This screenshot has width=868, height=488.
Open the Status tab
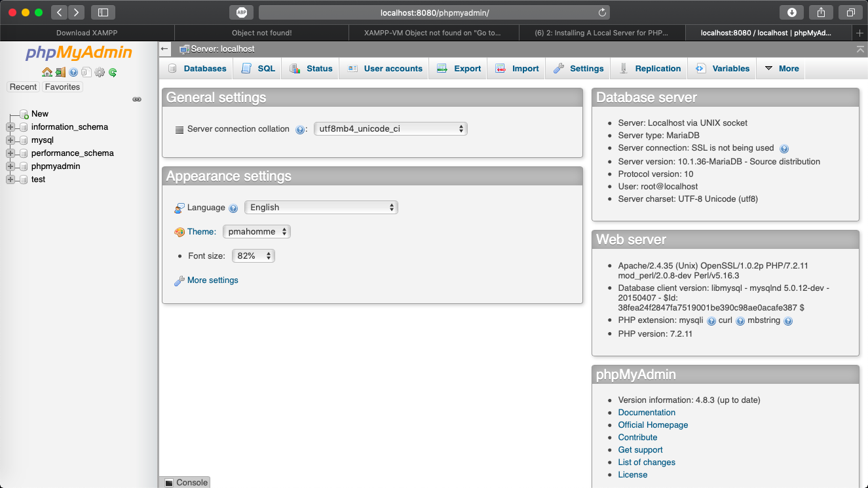311,69
